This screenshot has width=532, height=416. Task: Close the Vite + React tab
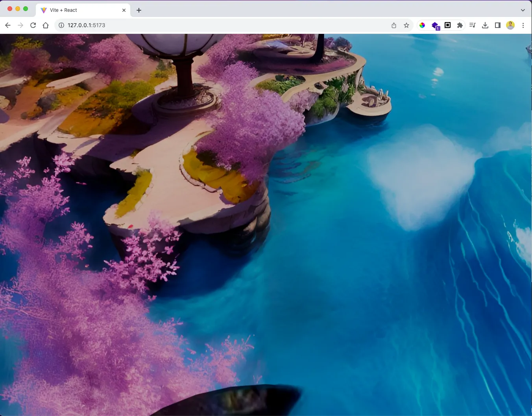(124, 10)
